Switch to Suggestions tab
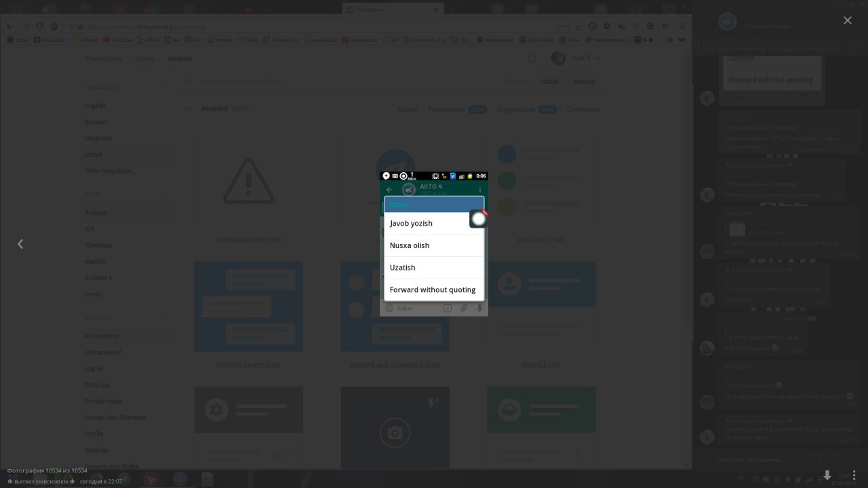The height and width of the screenshot is (488, 868). coord(526,109)
